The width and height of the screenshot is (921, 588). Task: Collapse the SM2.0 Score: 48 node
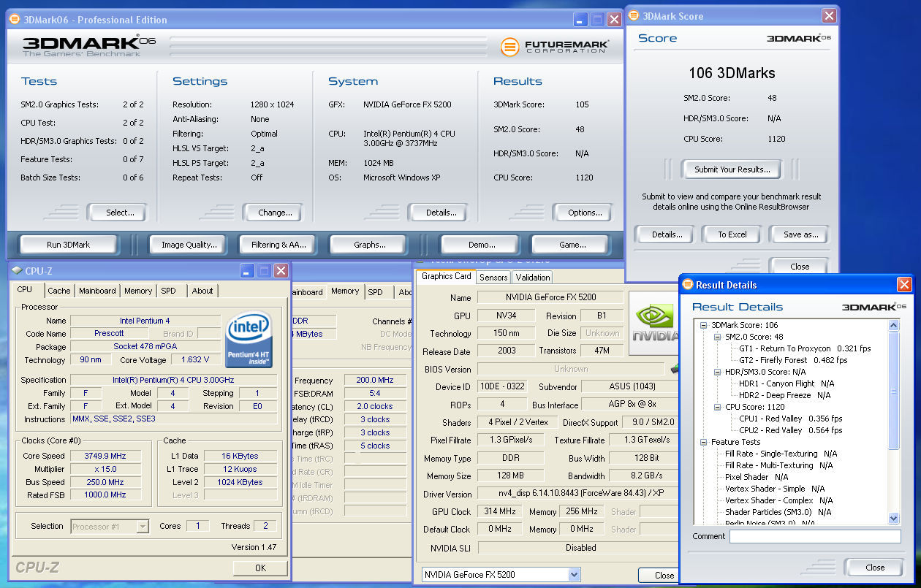tap(717, 337)
